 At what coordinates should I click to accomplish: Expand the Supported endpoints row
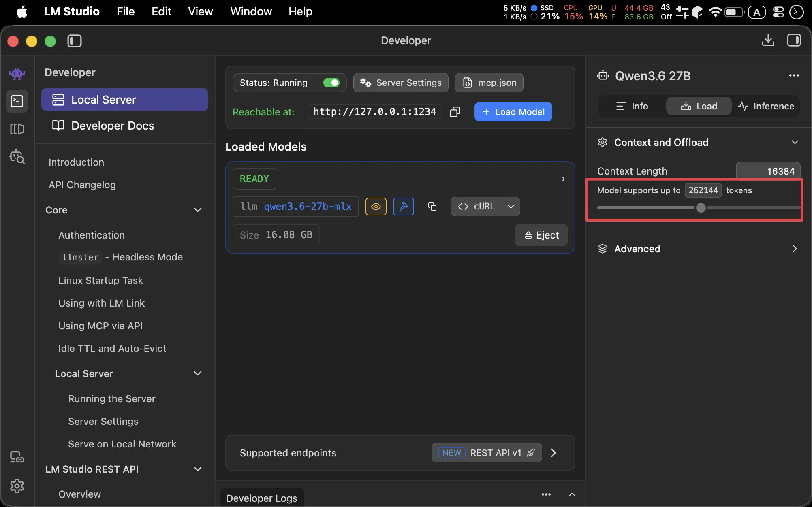coord(553,453)
